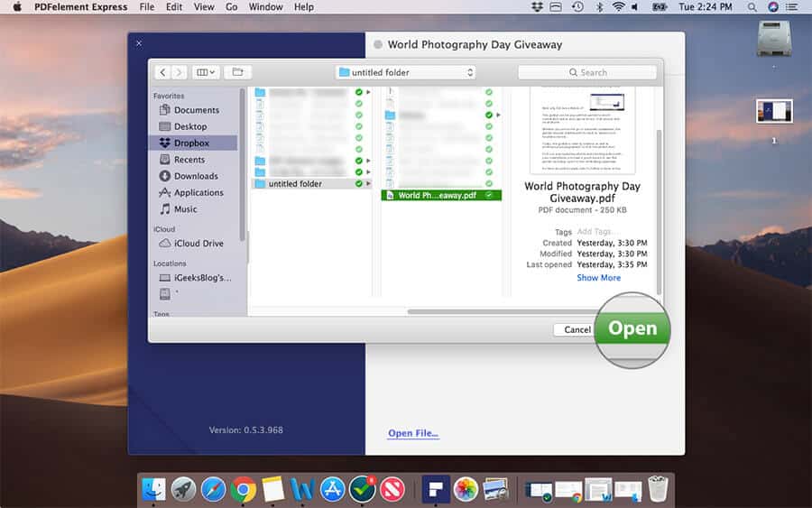
Task: Launch Safari from the Dock
Action: point(213,489)
